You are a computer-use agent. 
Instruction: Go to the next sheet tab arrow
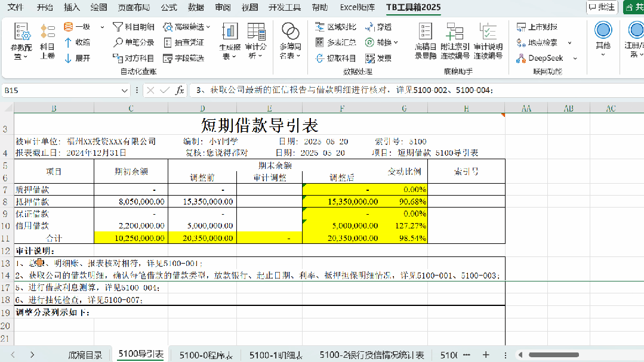point(32,355)
